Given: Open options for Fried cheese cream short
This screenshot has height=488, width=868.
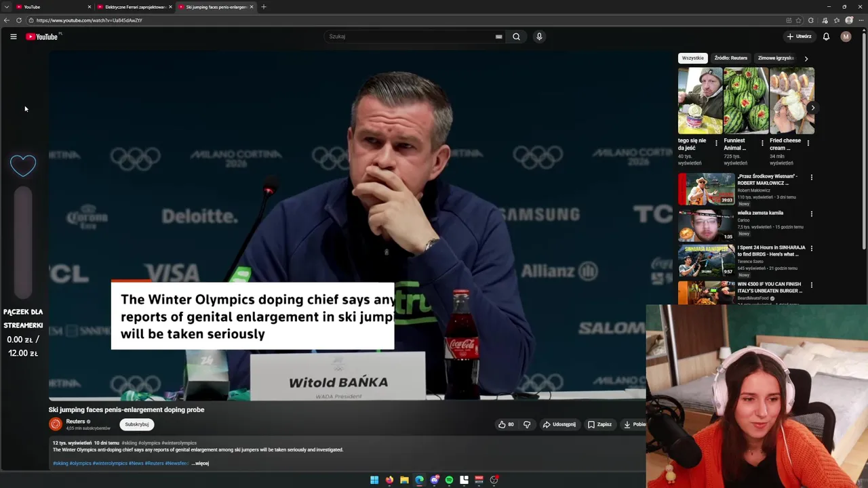Looking at the screenshot, I should point(808,143).
